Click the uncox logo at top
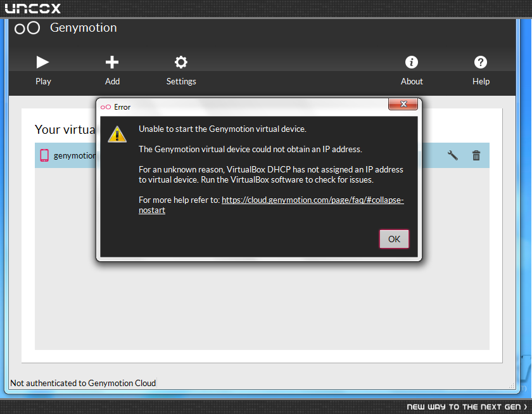The width and height of the screenshot is (532, 414). click(32, 8)
